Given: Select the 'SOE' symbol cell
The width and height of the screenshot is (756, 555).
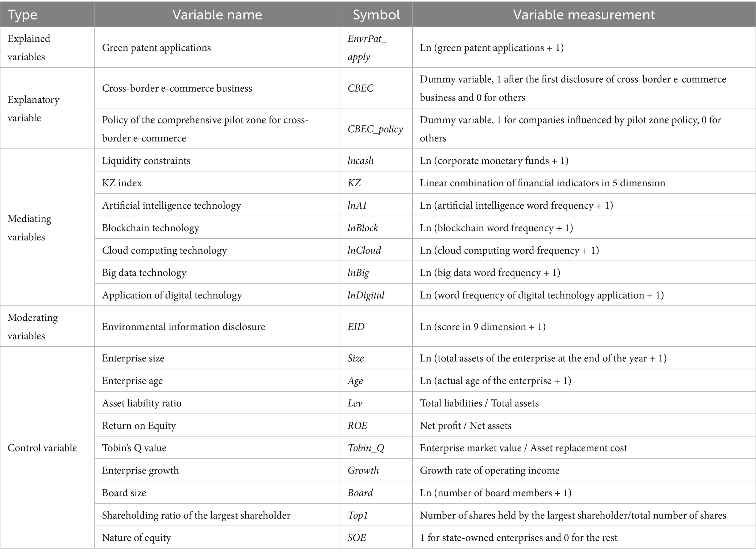Looking at the screenshot, I should tap(357, 537).
